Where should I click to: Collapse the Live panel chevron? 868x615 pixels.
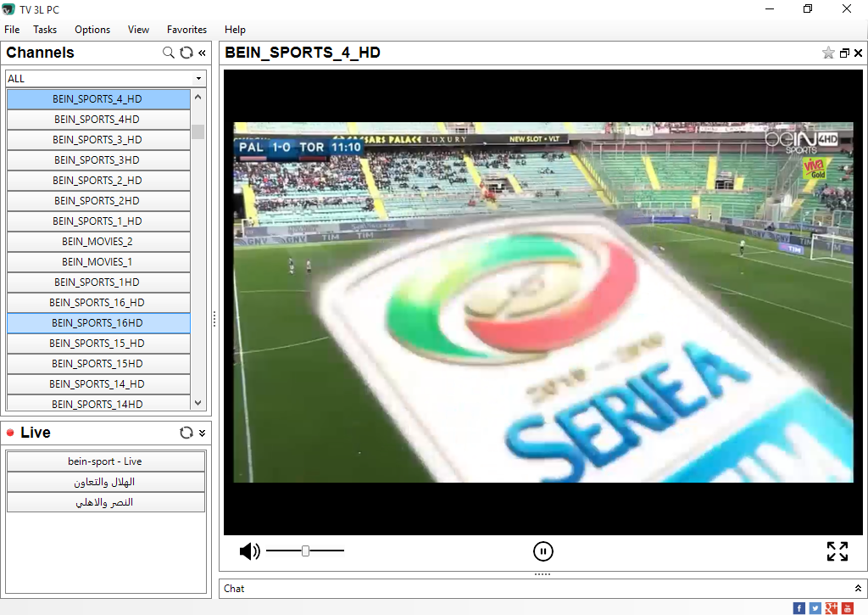202,433
